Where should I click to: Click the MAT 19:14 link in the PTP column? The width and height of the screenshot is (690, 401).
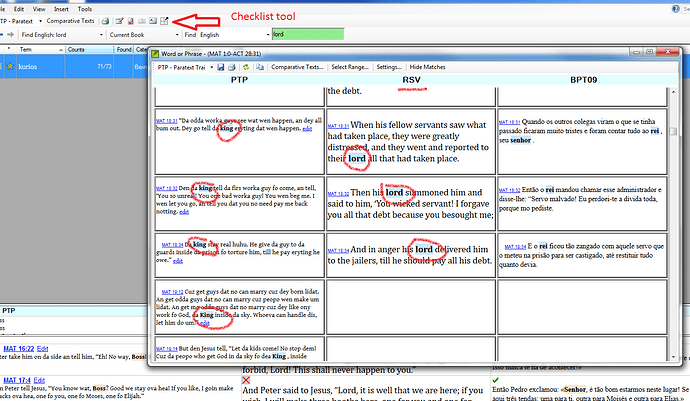pos(167,349)
